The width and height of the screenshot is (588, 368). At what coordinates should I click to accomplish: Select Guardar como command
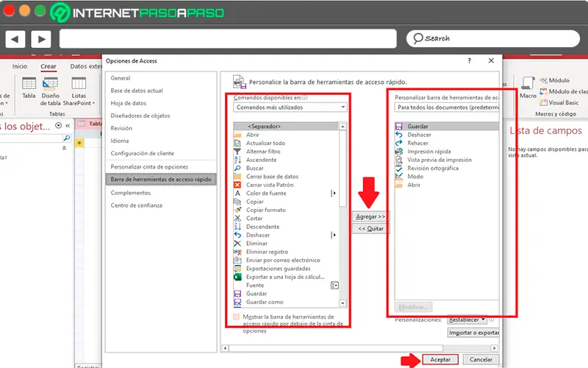click(286, 302)
